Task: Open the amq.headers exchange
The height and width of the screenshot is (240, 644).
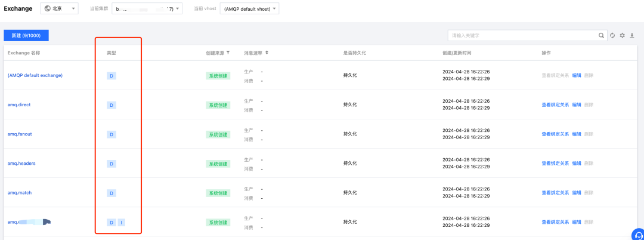Action: click(21, 163)
